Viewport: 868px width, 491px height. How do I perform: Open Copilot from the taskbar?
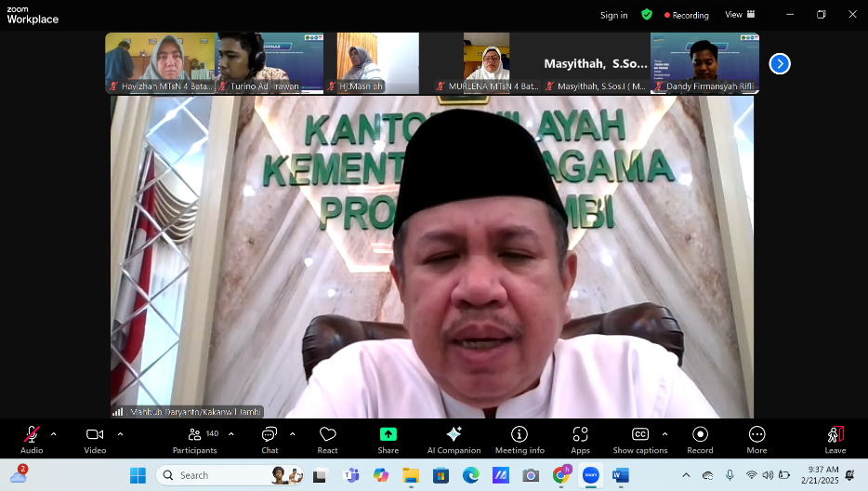coord(381,475)
